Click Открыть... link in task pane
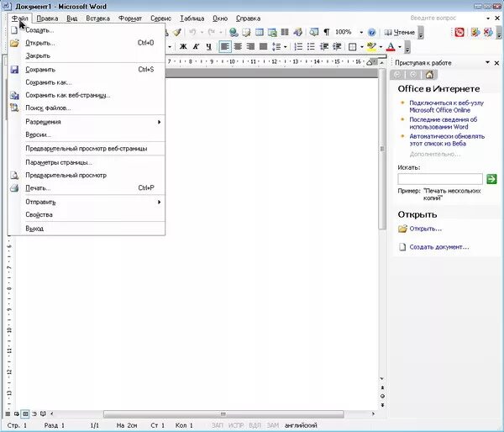The image size is (504, 432). pyautogui.click(x=425, y=229)
